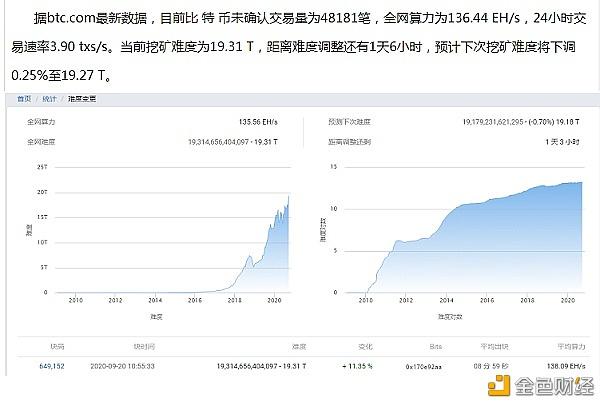Image resolution: width=600 pixels, height=402 pixels.
Task: Select the 19,314,656,404,097 - 19.31 T value under 全网难度
Action: pos(233,142)
